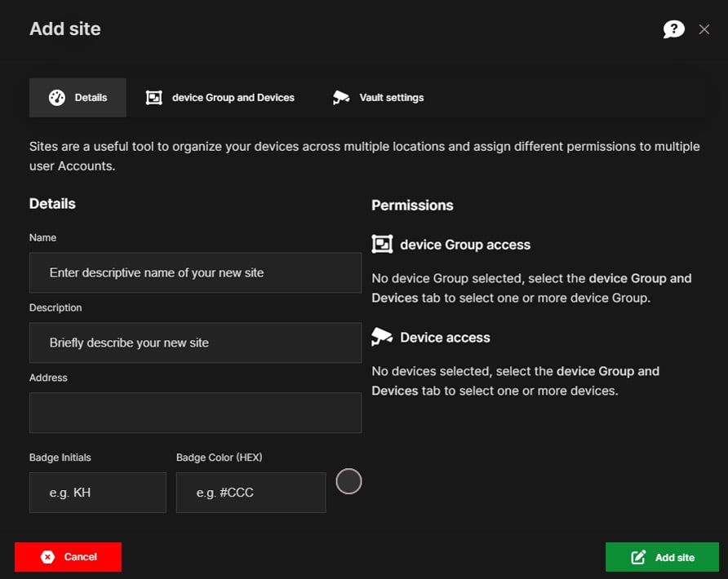This screenshot has width=728, height=579.
Task: Click the badge color preview circle
Action: click(348, 481)
